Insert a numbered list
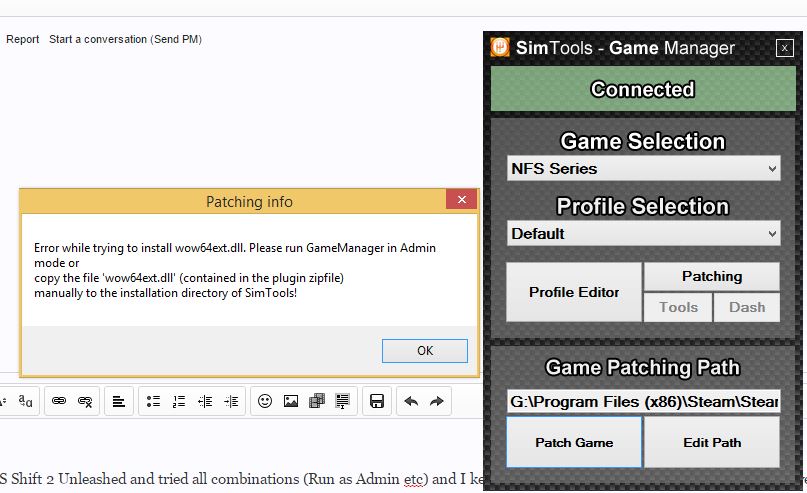 pyautogui.click(x=179, y=401)
